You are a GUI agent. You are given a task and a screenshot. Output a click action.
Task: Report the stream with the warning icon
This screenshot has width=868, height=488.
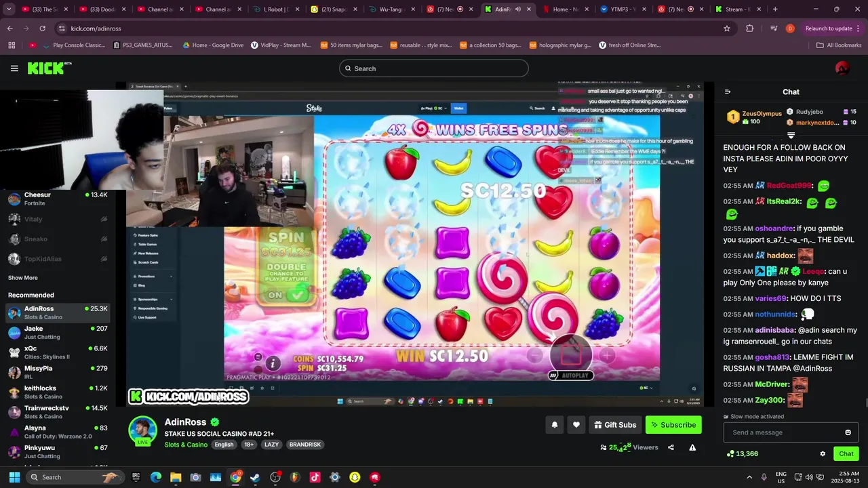692,447
